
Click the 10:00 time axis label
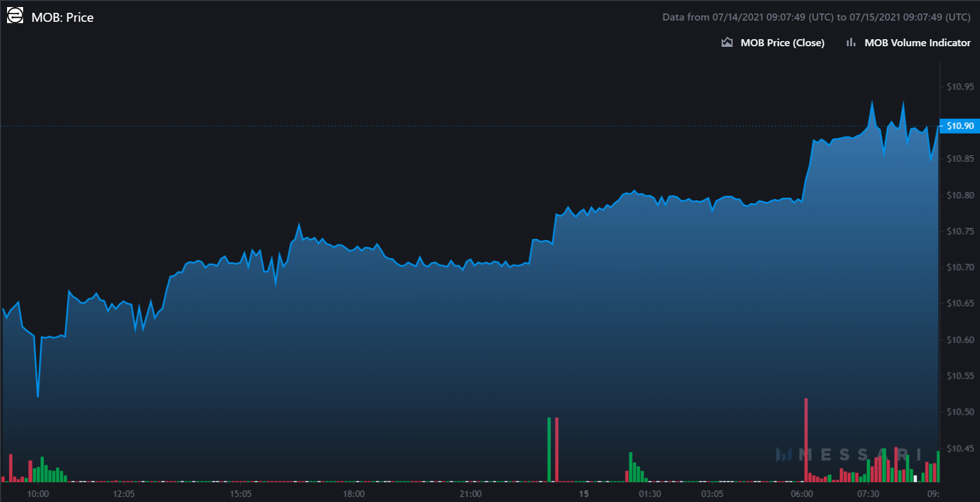39,494
